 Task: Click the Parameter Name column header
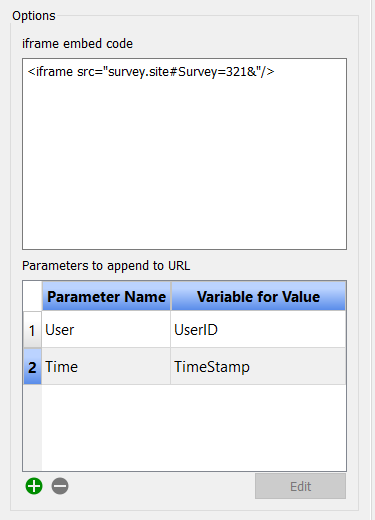click(106, 296)
